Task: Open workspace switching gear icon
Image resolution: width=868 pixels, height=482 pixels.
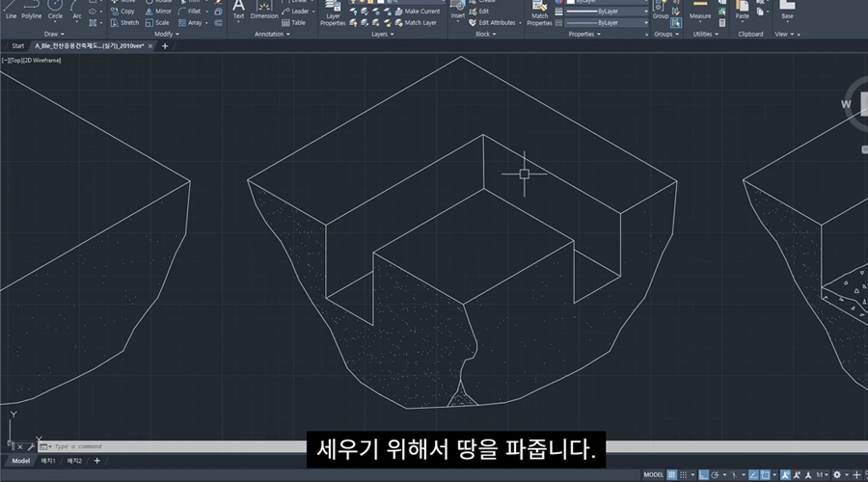Action: point(837,475)
